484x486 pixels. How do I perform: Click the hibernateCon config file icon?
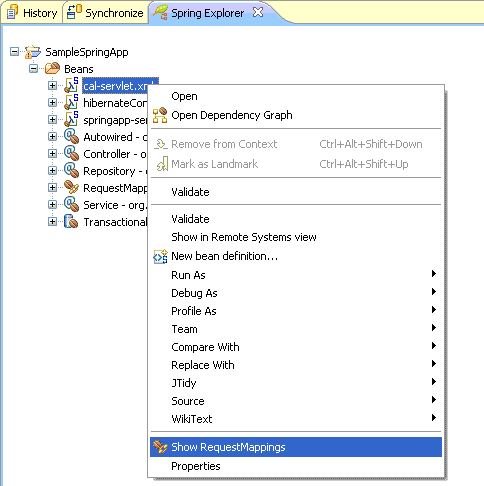71,102
